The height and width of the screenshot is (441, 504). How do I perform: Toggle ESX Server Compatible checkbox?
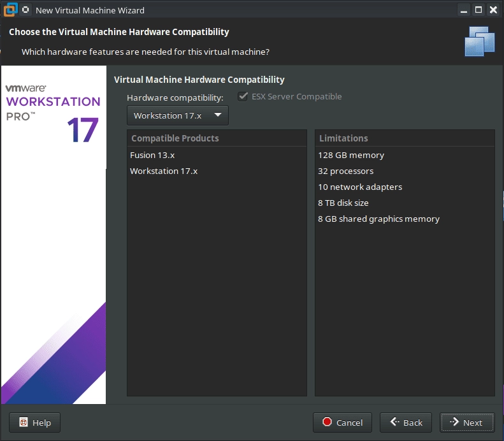point(243,96)
